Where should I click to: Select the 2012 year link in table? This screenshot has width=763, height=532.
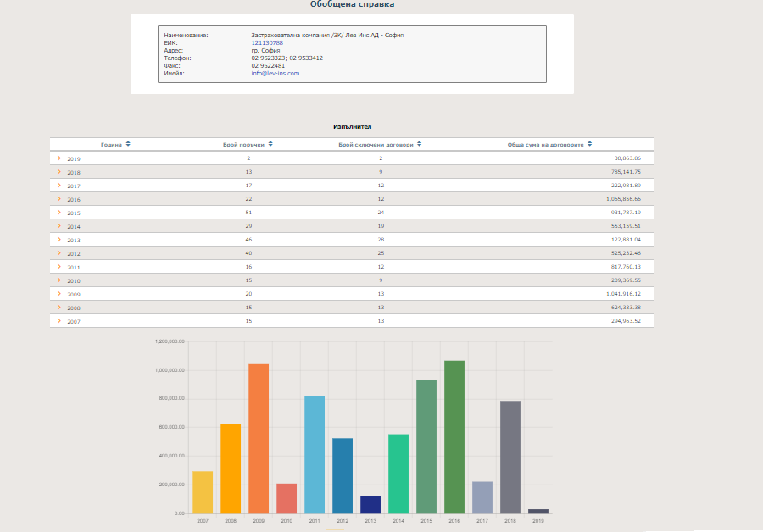74,253
